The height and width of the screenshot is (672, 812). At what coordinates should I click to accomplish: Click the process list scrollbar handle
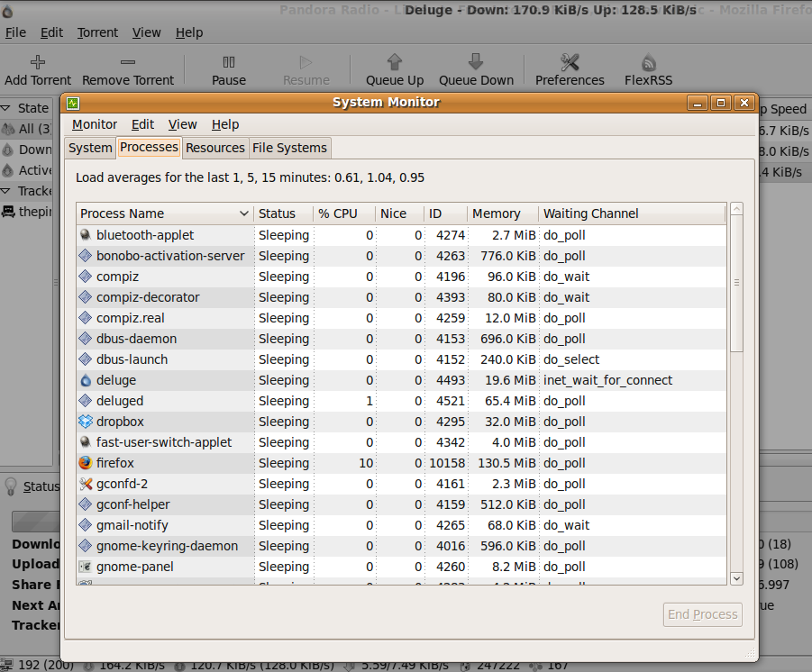736,283
